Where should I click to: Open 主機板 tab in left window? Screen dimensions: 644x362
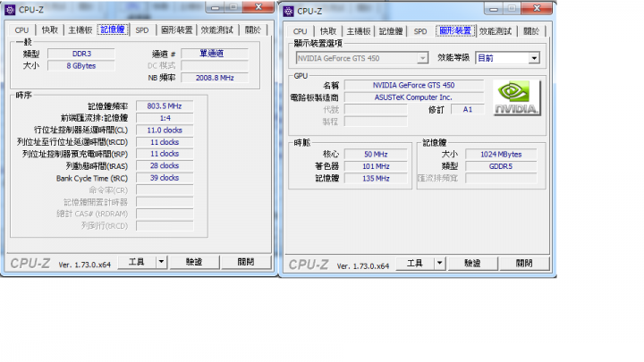pos(80,30)
